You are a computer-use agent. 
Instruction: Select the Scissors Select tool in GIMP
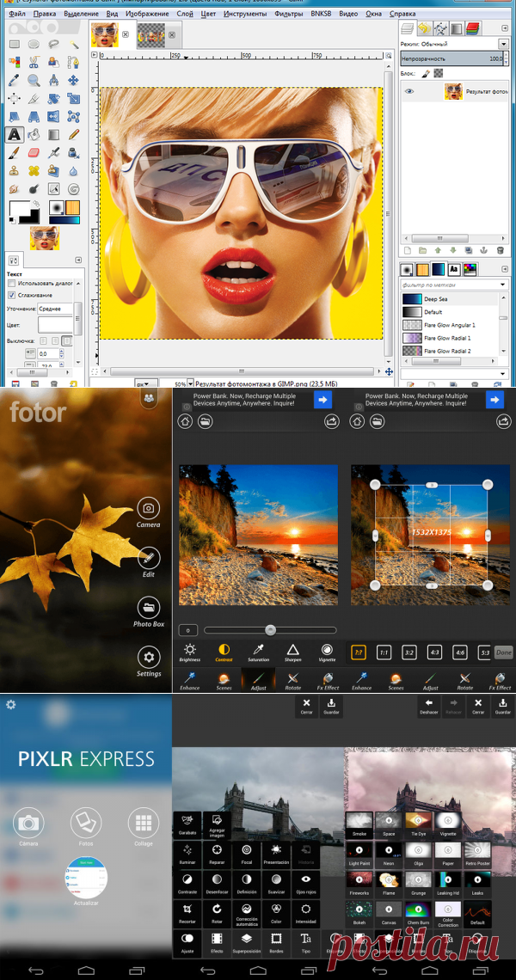coord(34,62)
